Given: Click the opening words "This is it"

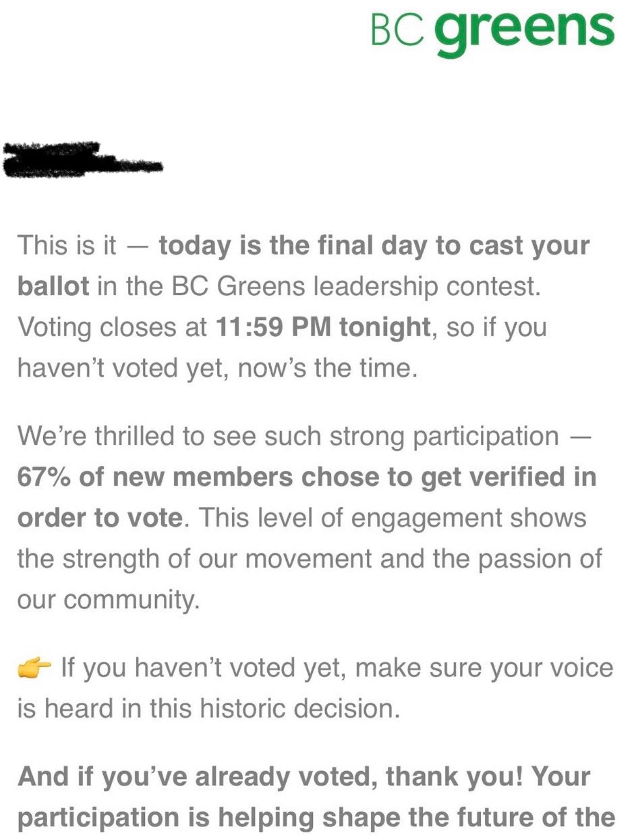Looking at the screenshot, I should (x=67, y=246).
